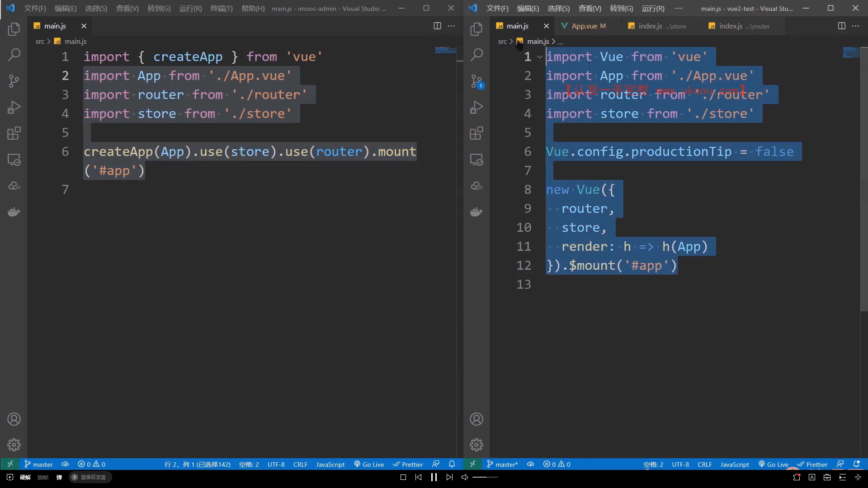Adjust the player volume slider
Screen dimensions: 868x488
click(x=486, y=477)
